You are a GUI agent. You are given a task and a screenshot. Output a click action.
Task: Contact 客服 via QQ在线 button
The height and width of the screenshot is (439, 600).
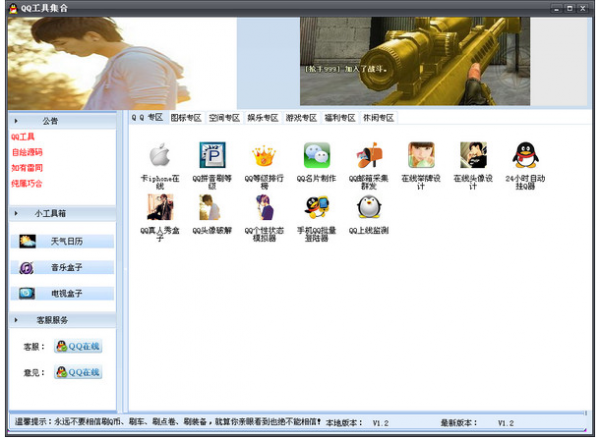click(78, 346)
